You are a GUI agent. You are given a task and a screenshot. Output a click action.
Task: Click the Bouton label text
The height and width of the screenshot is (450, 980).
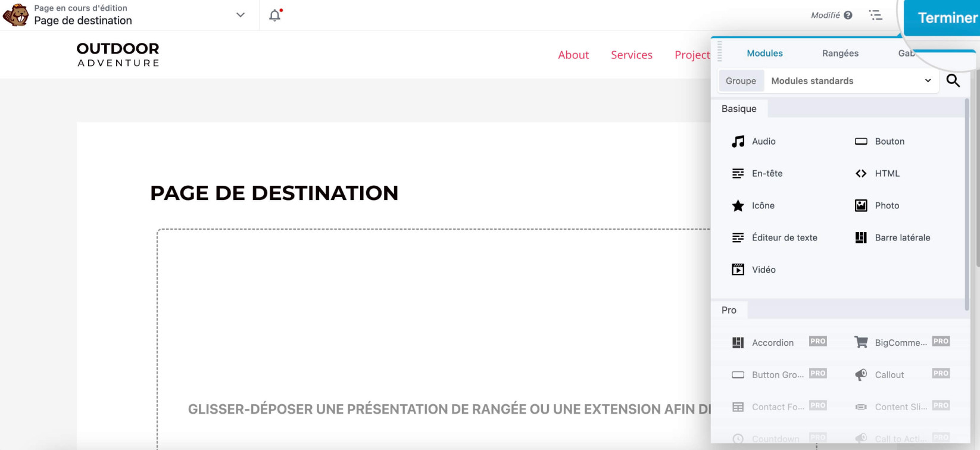(x=890, y=141)
